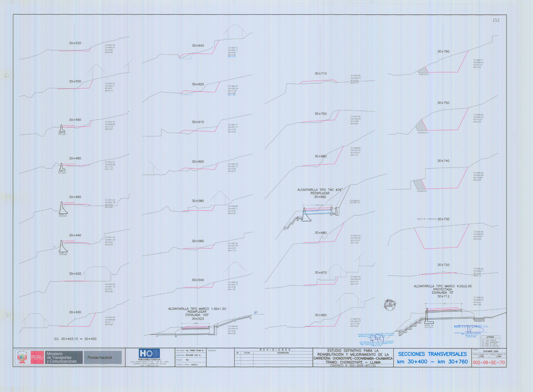Click the 1/400 scale value
The image size is (533, 392).
click(x=498, y=356)
